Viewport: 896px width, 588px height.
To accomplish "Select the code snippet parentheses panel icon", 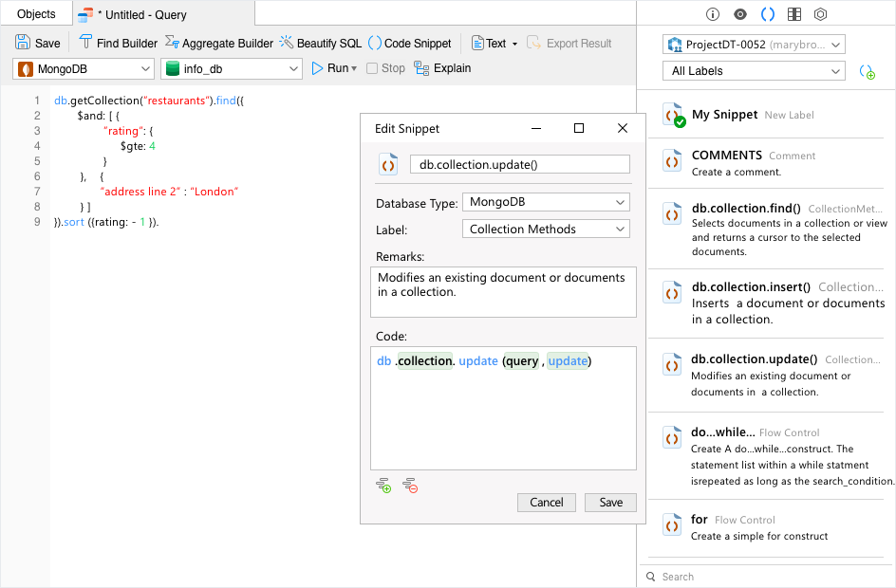I will tap(768, 14).
